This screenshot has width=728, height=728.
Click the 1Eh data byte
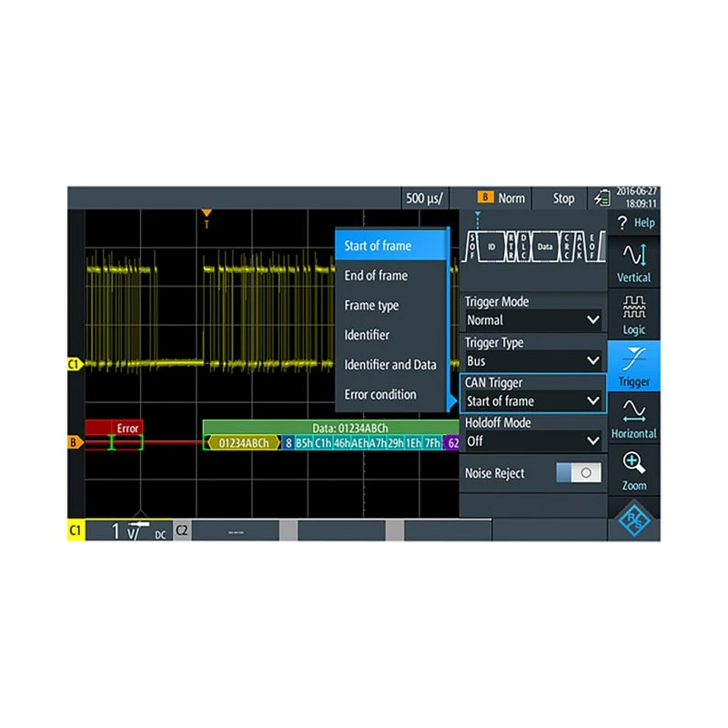(414, 443)
